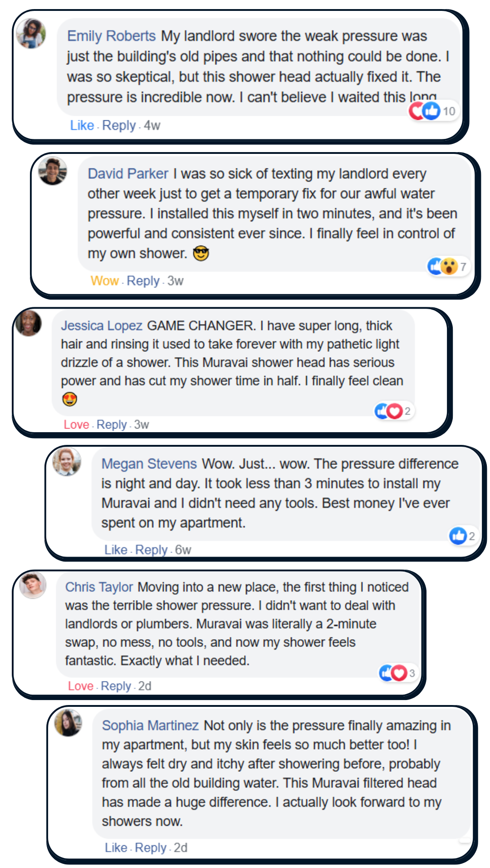This screenshot has height=868, width=490.
Task: Open Emily Roberts' profile picture
Action: [x=31, y=33]
